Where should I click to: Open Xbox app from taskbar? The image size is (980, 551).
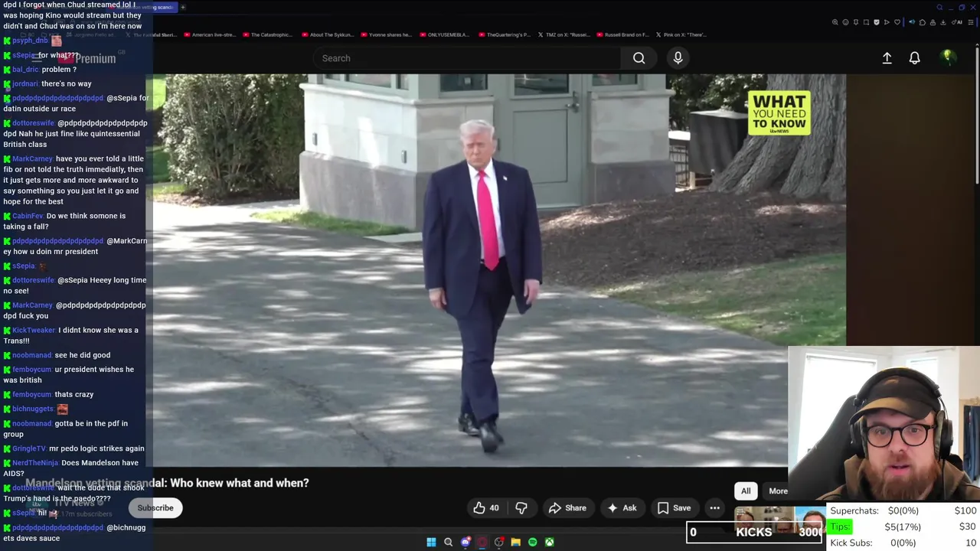(549, 542)
